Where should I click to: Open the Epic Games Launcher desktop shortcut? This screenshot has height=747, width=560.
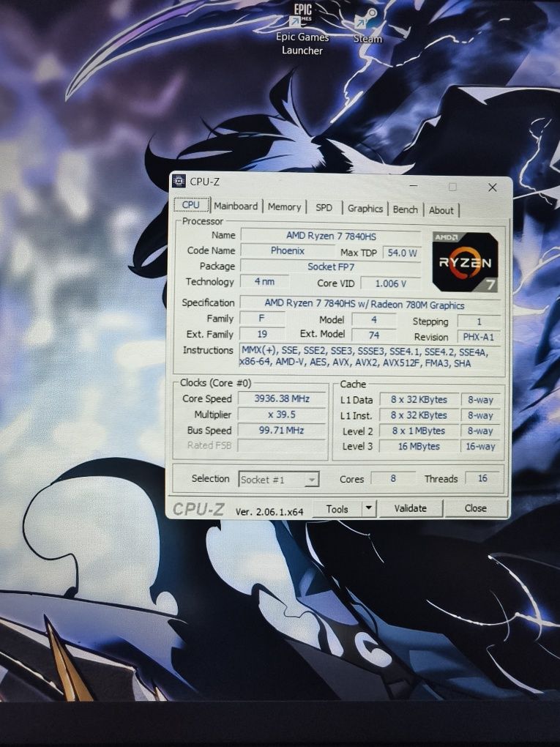(302, 29)
